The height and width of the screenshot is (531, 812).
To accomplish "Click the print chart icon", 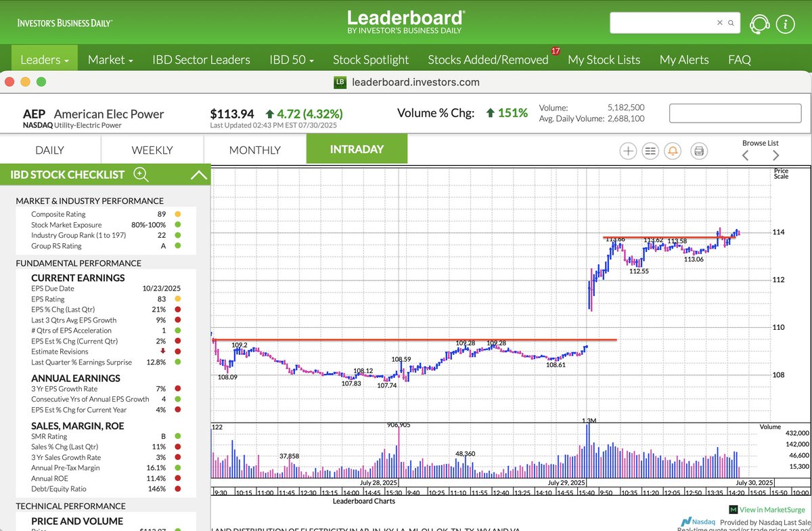I will [x=699, y=150].
